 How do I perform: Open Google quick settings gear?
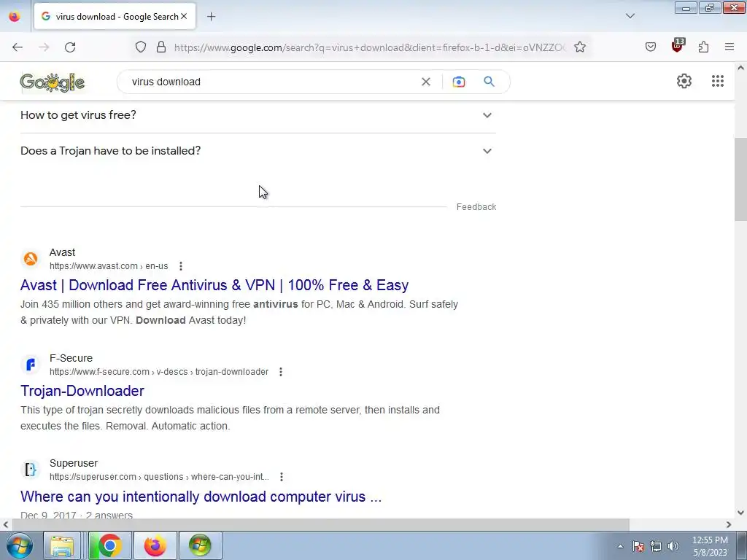[684, 81]
